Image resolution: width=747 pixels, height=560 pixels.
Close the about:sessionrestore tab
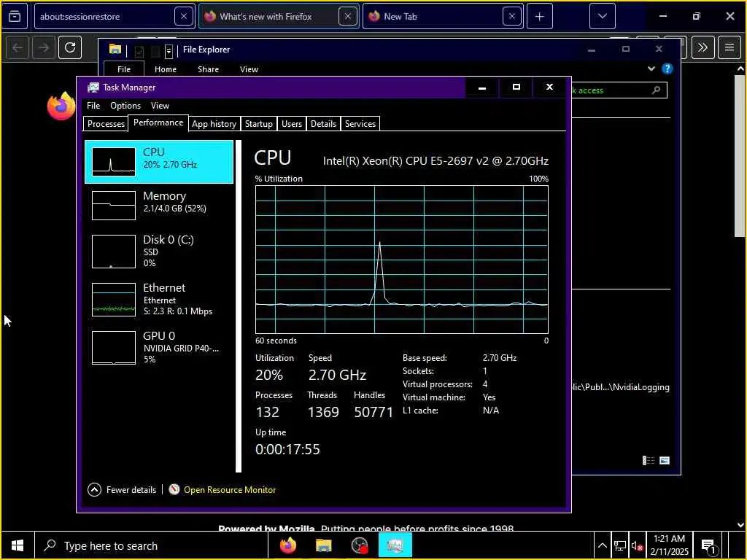tap(183, 17)
